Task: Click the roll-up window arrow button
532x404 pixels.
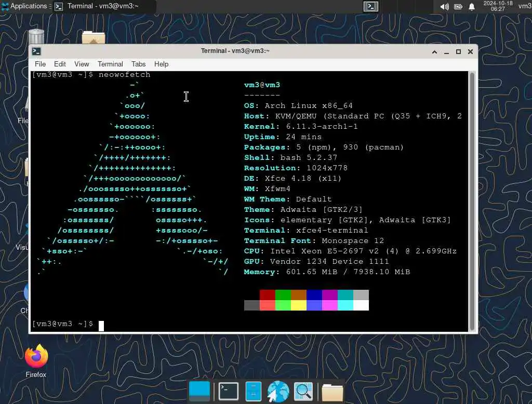Action: point(434,52)
